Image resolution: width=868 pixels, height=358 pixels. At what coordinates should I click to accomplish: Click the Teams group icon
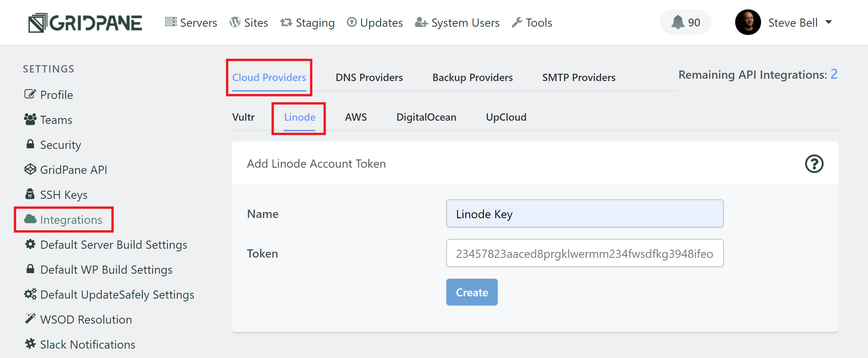30,119
